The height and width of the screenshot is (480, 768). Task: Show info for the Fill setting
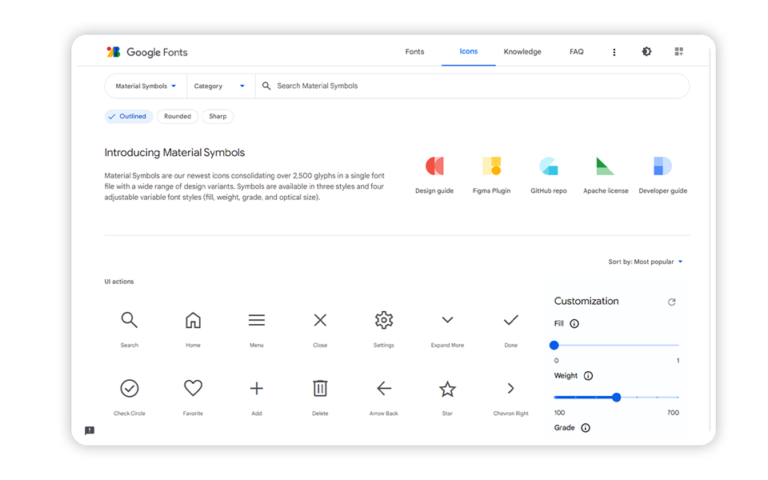pos(575,324)
